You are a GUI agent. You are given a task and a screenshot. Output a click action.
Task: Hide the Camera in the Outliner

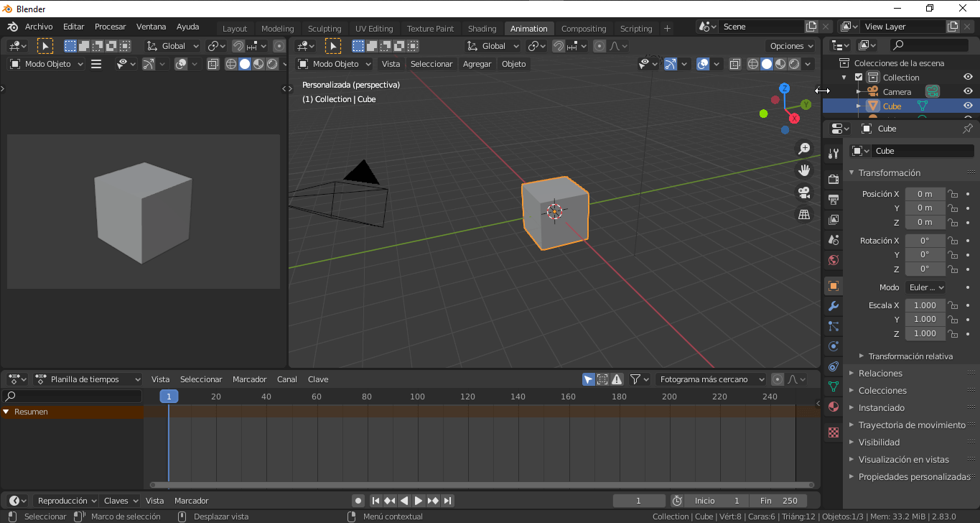point(967,91)
